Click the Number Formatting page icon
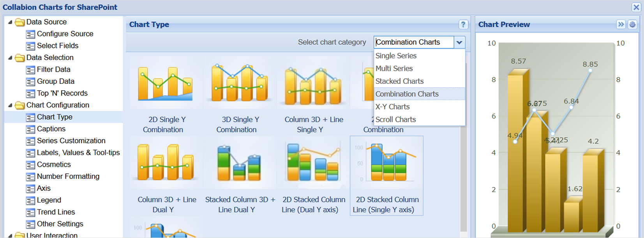This screenshot has width=644, height=238. pos(30,177)
